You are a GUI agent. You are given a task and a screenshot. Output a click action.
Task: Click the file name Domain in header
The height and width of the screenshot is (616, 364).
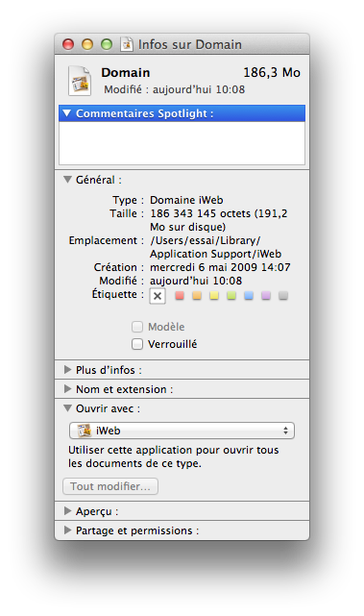(126, 73)
